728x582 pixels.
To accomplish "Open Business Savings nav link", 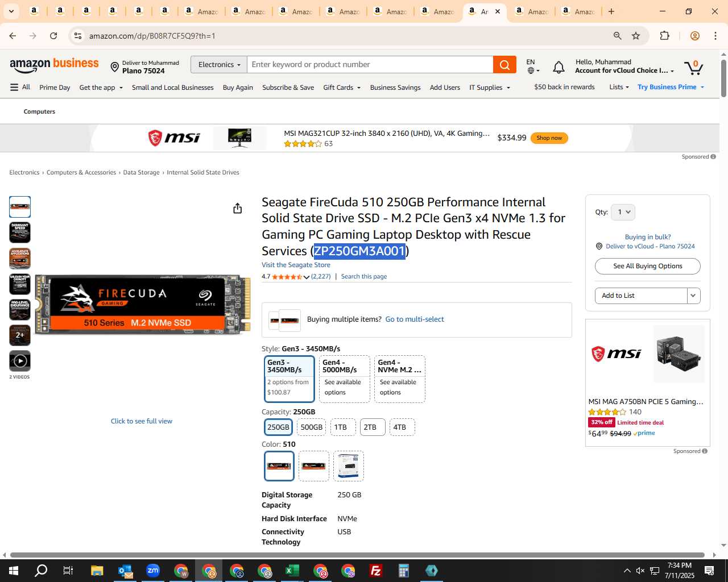I will tap(395, 88).
